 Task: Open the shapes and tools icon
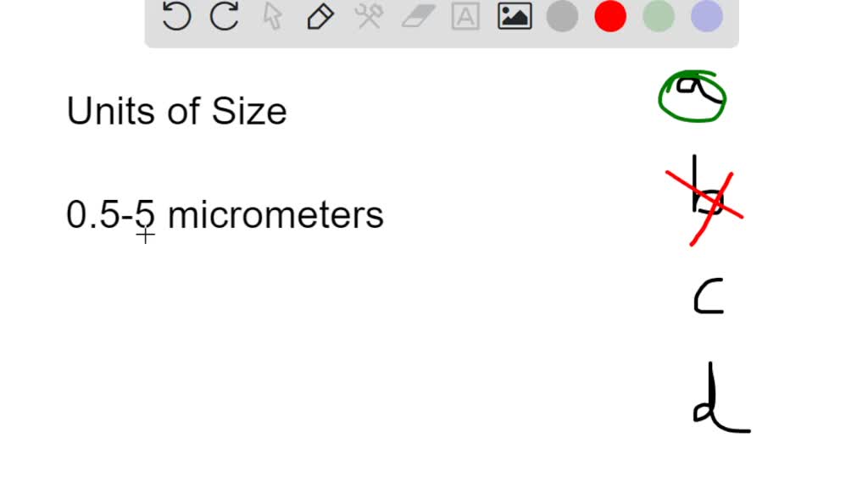point(368,16)
